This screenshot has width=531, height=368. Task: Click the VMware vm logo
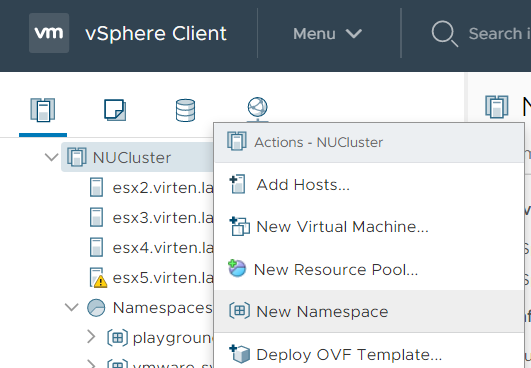tap(49, 33)
